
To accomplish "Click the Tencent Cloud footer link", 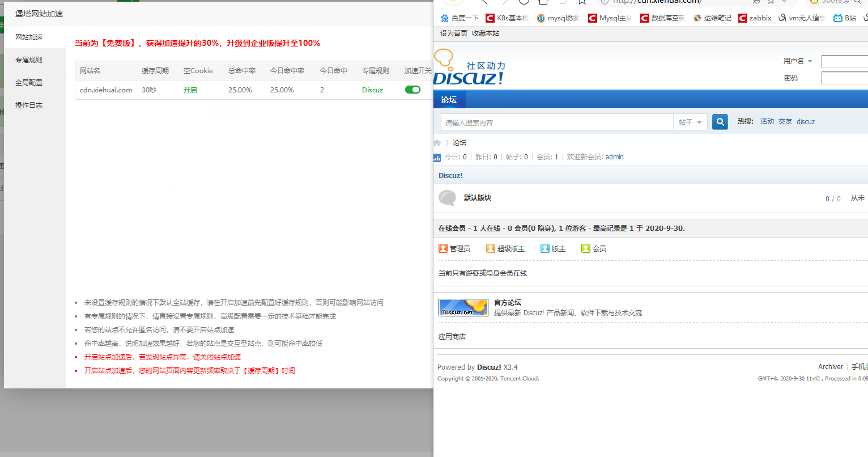I will pyautogui.click(x=519, y=379).
